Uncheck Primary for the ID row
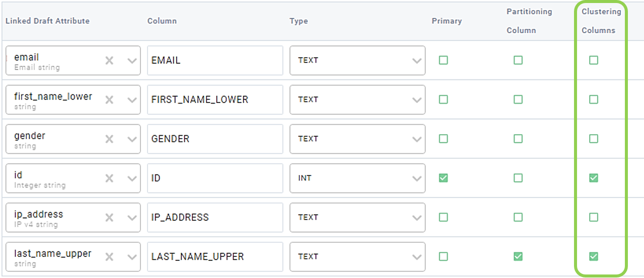 click(443, 178)
